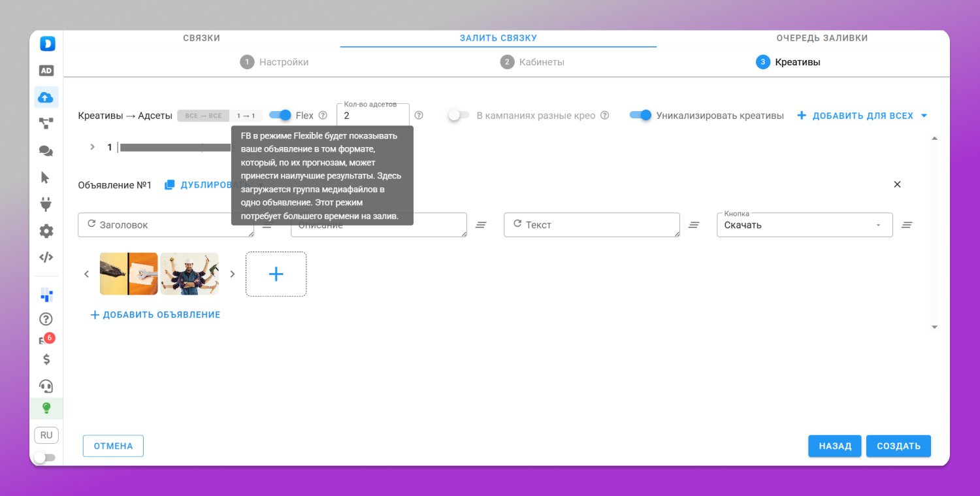Select the multi-armed worker creative thumbnail
Viewport: 980px width, 496px height.
pyautogui.click(x=189, y=274)
